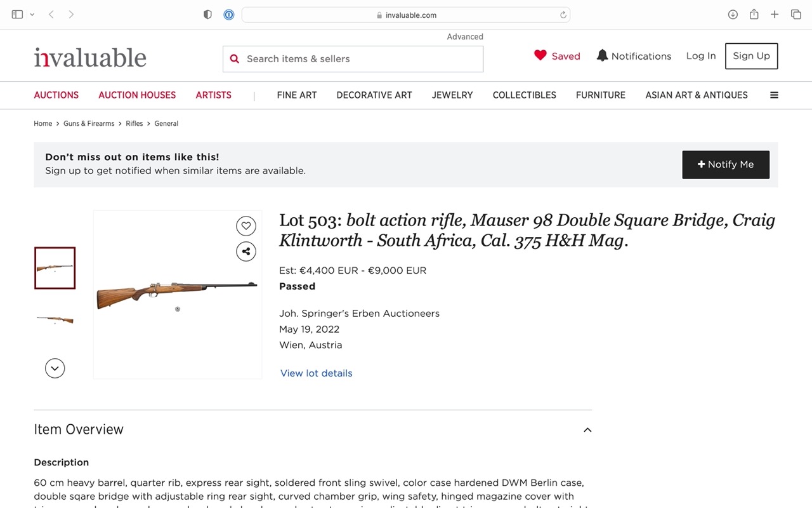Collapse the Item Overview section

587,430
